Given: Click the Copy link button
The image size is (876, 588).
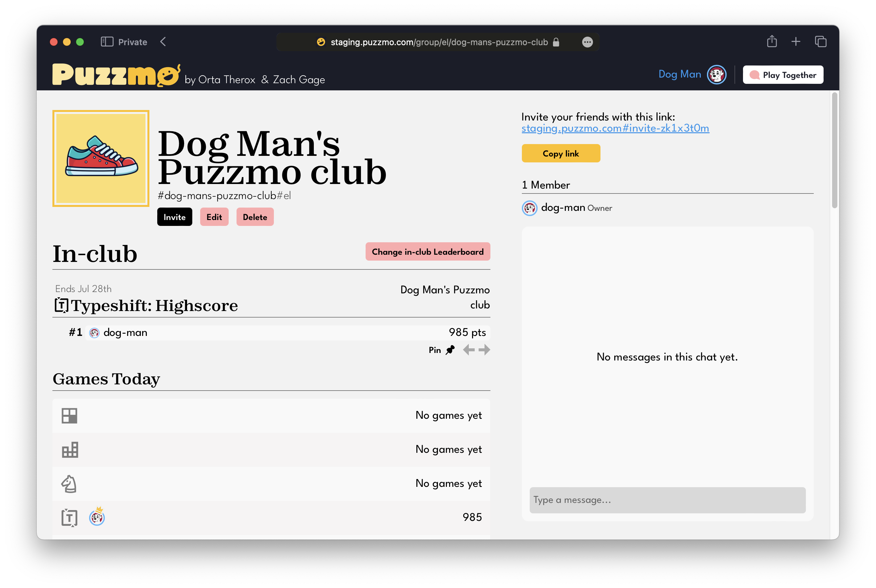Looking at the screenshot, I should pyautogui.click(x=561, y=153).
